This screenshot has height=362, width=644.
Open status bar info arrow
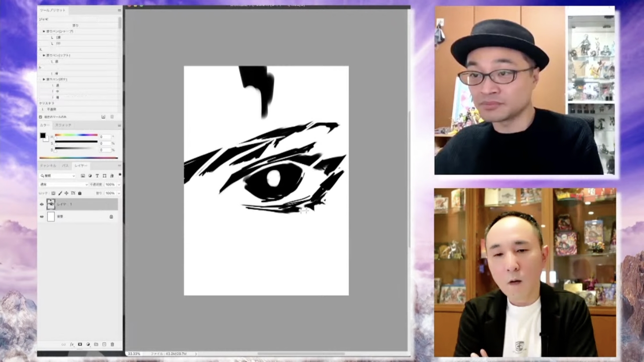tap(196, 354)
